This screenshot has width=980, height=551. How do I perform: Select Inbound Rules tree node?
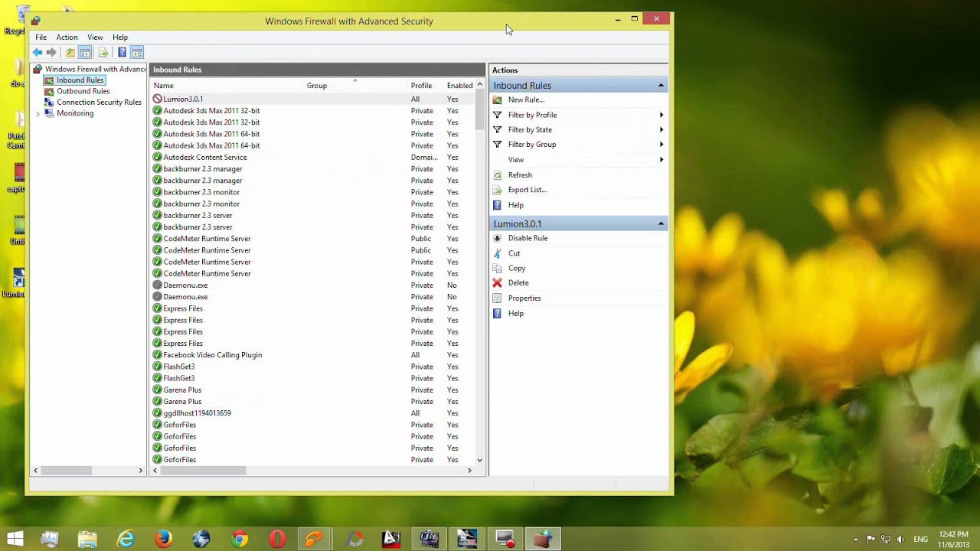80,80
